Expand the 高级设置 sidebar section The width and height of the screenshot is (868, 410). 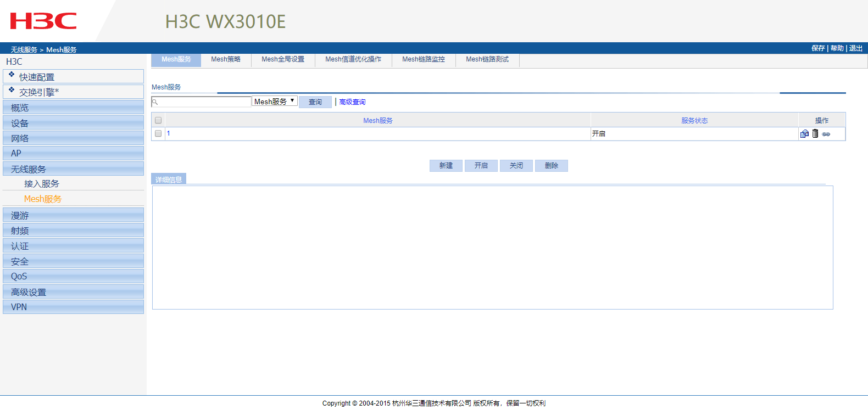(73, 292)
